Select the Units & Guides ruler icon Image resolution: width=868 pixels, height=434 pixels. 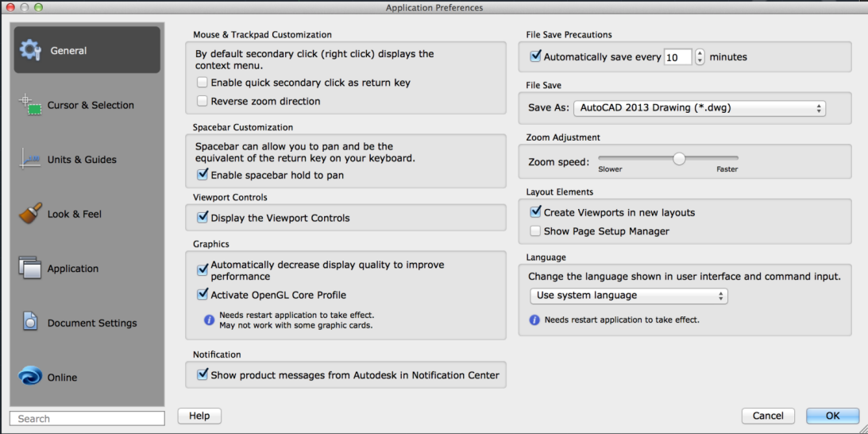pyautogui.click(x=30, y=159)
